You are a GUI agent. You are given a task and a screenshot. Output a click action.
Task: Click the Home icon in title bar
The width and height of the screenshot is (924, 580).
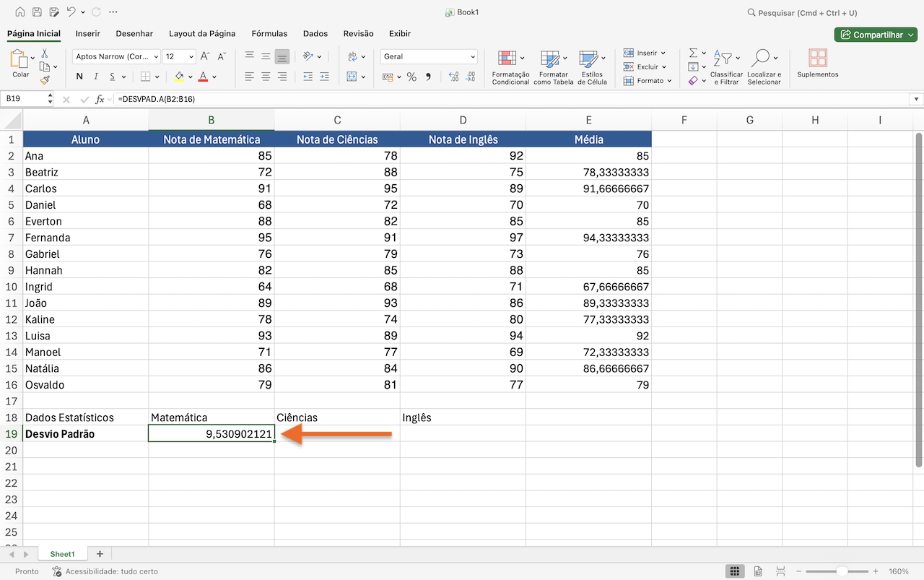coord(19,12)
